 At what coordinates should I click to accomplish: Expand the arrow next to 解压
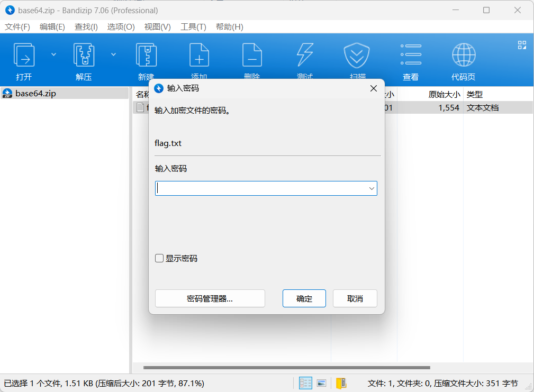(x=113, y=54)
